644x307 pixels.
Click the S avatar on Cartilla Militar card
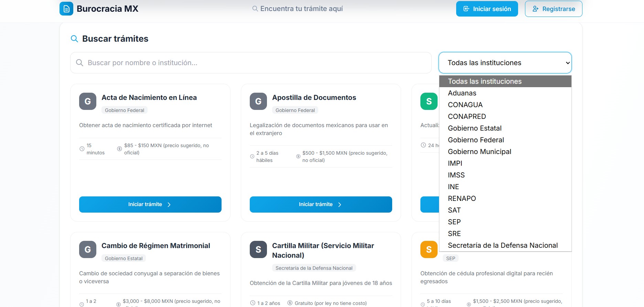[x=258, y=249]
